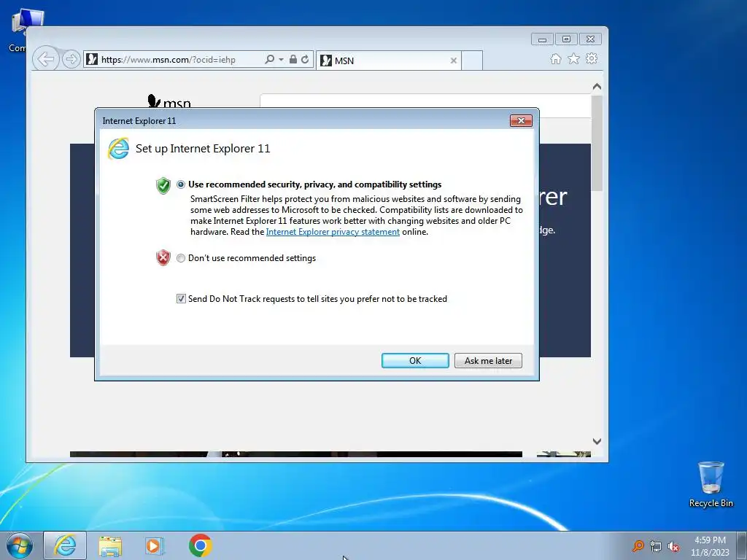Click the orange magnifier tray icon
The width and height of the screenshot is (747, 560).
tap(638, 546)
